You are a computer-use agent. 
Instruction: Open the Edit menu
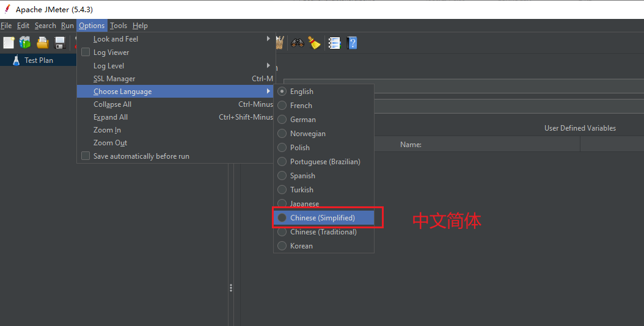(23, 26)
